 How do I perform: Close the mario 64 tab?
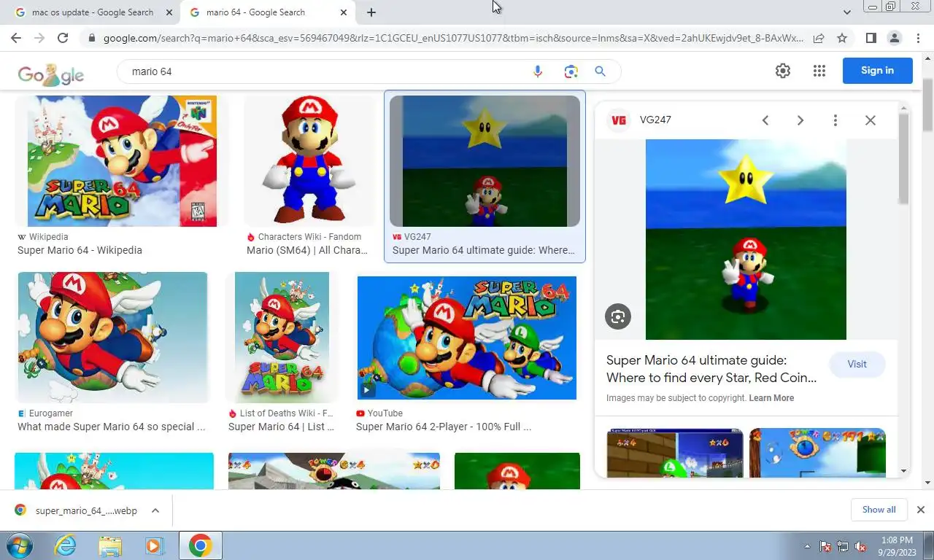pyautogui.click(x=344, y=12)
